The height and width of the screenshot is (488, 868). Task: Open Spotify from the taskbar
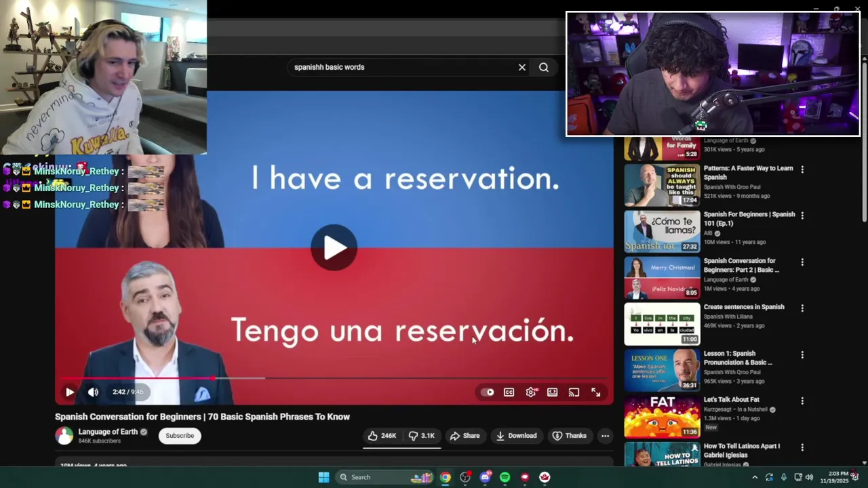pyautogui.click(x=505, y=477)
